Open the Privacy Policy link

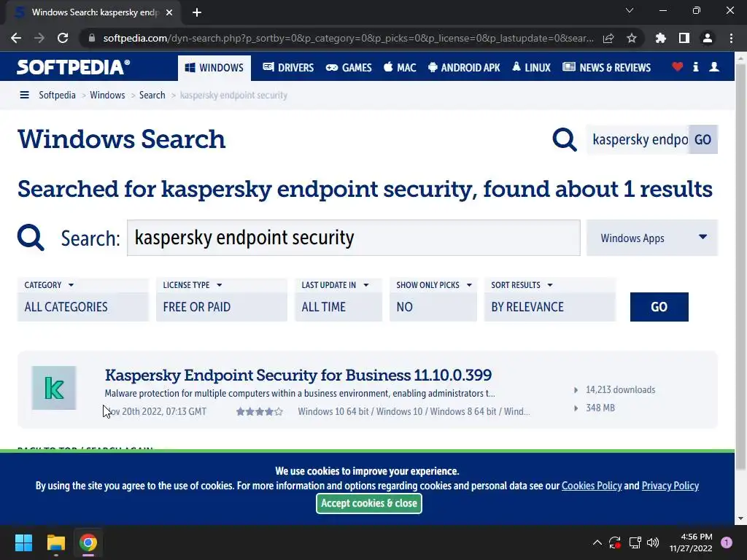point(670,486)
